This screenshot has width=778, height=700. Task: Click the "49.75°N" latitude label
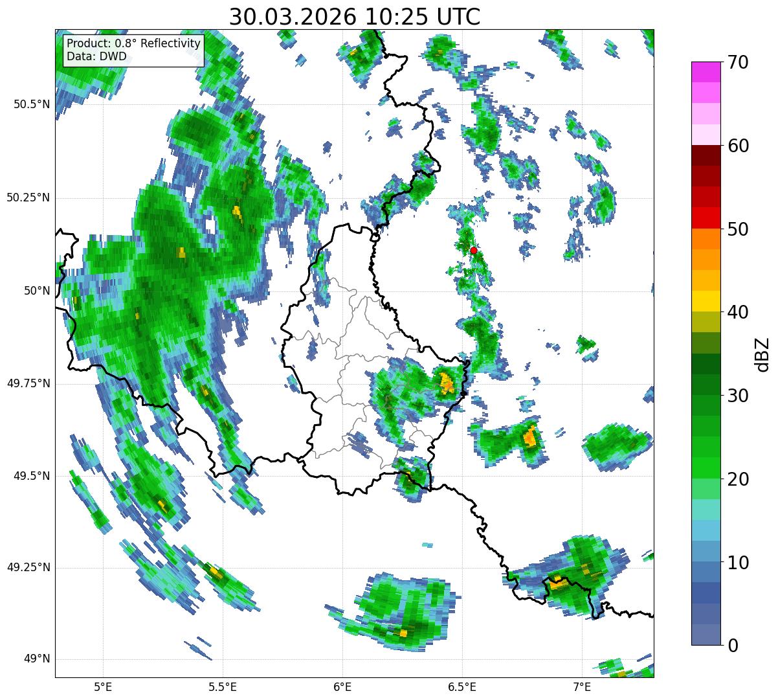point(28,383)
